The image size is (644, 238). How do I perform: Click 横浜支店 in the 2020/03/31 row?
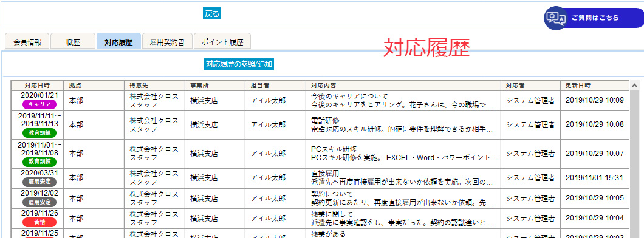[204, 178]
